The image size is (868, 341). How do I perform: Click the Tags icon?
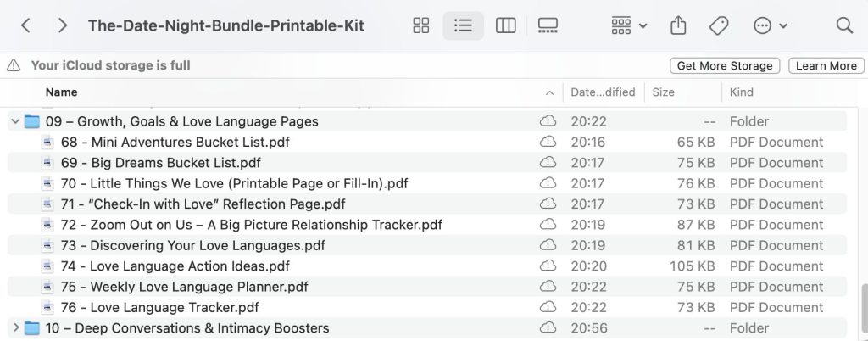tap(719, 25)
